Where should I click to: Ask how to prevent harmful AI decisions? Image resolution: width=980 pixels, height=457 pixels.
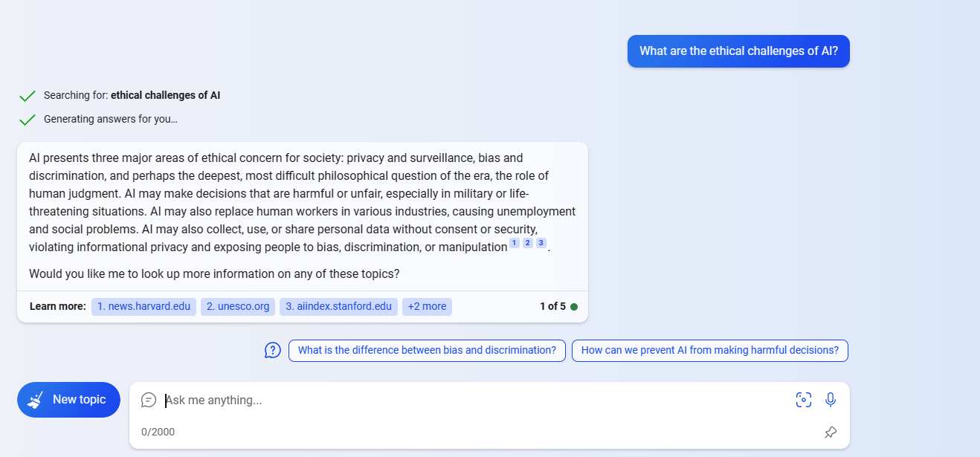click(709, 349)
